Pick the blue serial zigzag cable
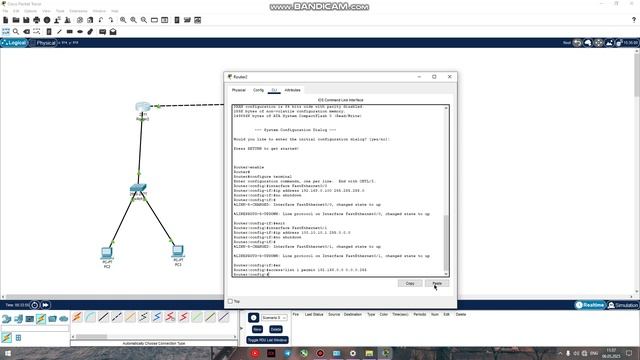640x360 pixels. tap(157, 317)
